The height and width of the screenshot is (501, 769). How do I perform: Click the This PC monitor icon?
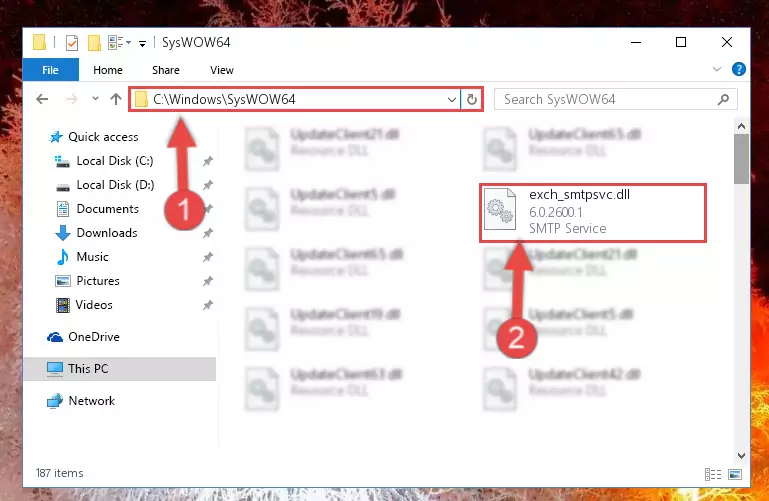(55, 369)
